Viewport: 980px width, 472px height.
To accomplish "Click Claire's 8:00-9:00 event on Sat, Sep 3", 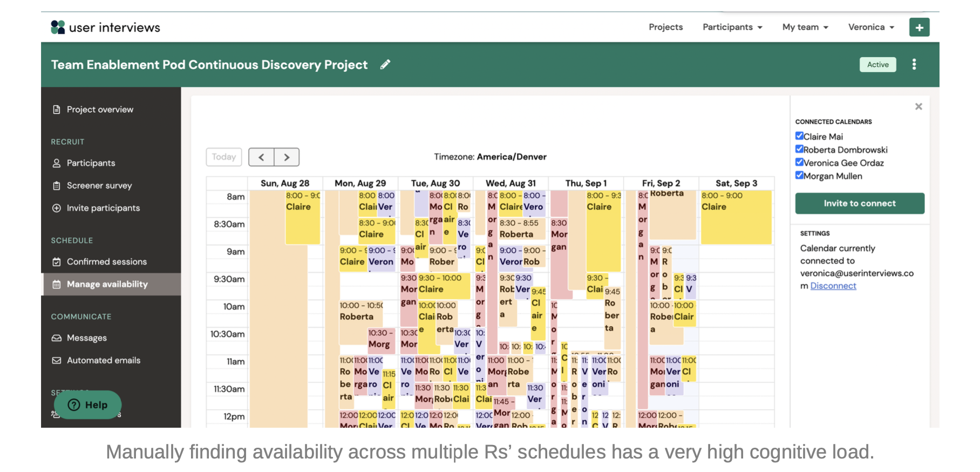I will point(736,217).
